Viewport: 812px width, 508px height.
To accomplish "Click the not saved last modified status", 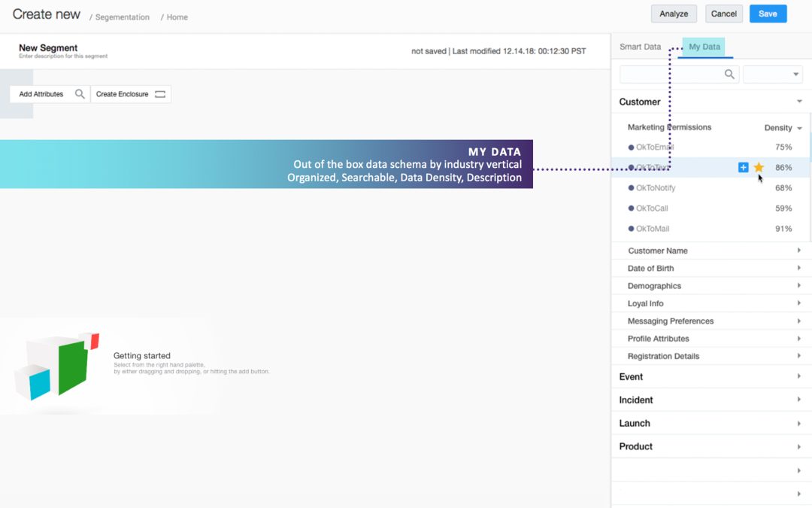I will point(498,51).
